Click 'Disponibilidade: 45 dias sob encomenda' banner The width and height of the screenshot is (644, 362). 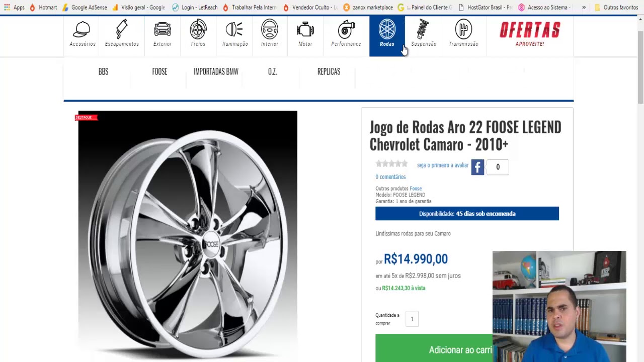[467, 214]
